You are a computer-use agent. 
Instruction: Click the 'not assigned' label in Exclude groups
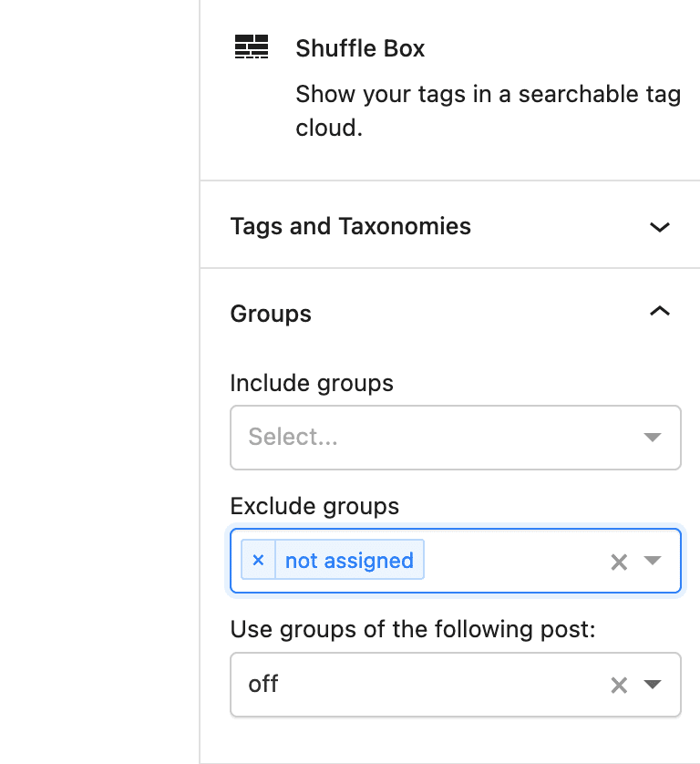pos(349,561)
